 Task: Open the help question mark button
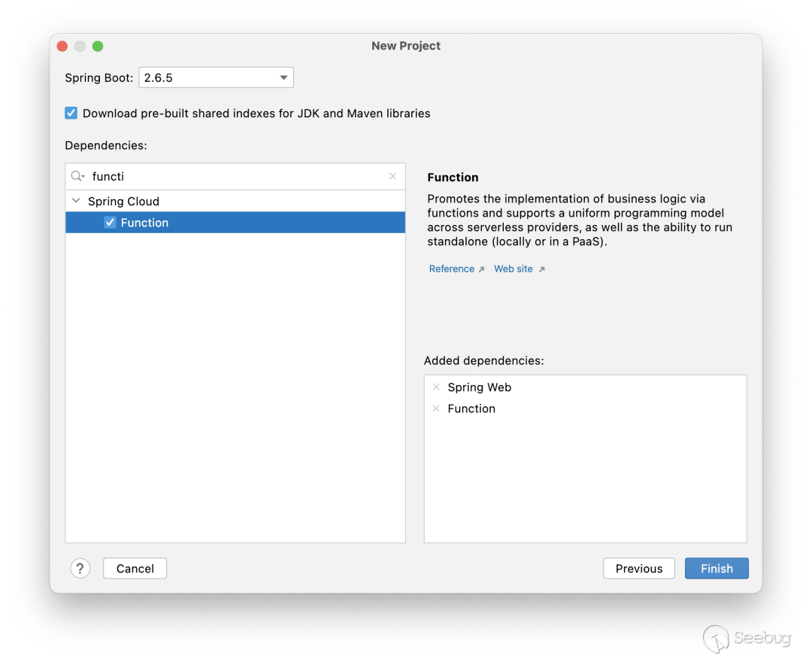[x=80, y=569]
